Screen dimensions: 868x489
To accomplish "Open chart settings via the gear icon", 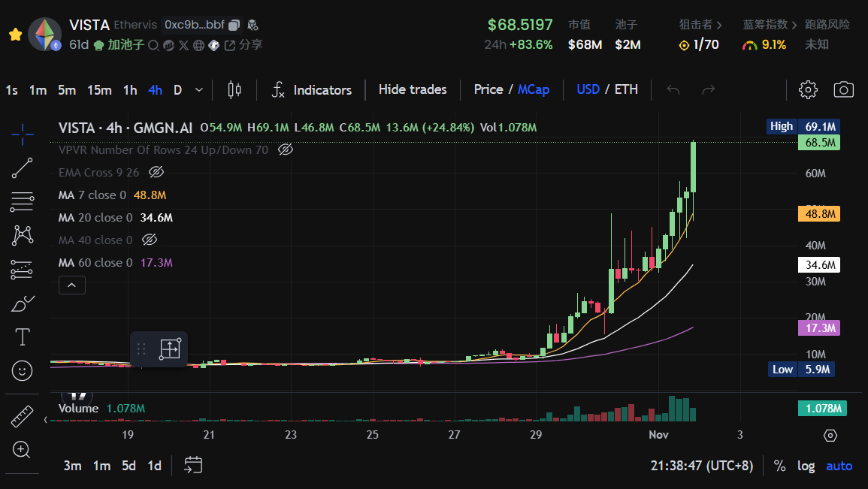I will point(808,89).
